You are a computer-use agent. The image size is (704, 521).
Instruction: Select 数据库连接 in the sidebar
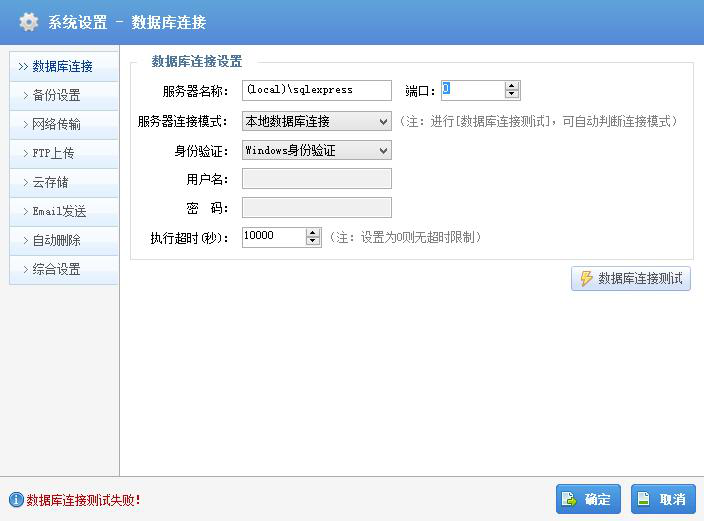pyautogui.click(x=64, y=66)
